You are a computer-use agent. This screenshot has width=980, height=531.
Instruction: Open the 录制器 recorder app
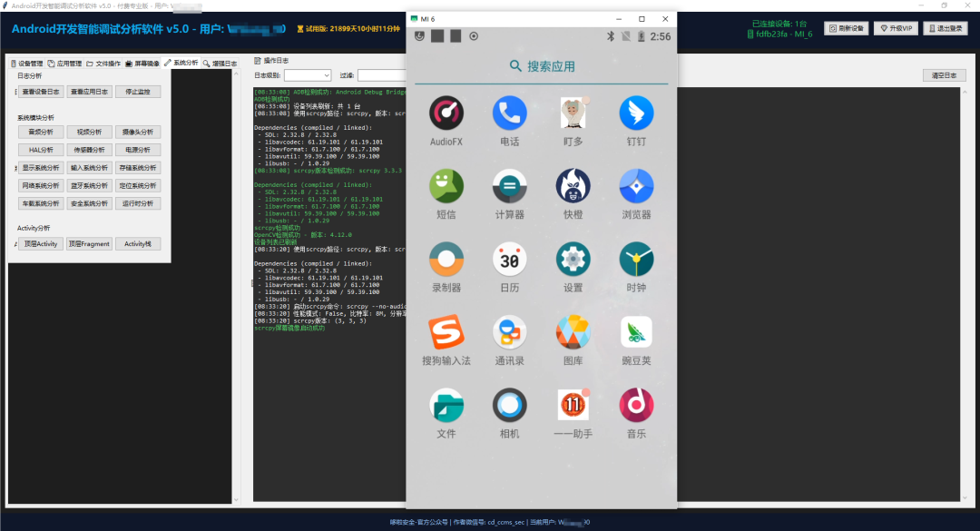coord(446,260)
